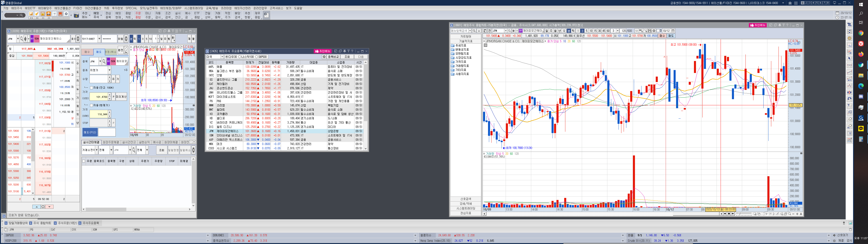Click the gear icon beside 호3 in order window
868x244 pixels.
click(x=78, y=39)
